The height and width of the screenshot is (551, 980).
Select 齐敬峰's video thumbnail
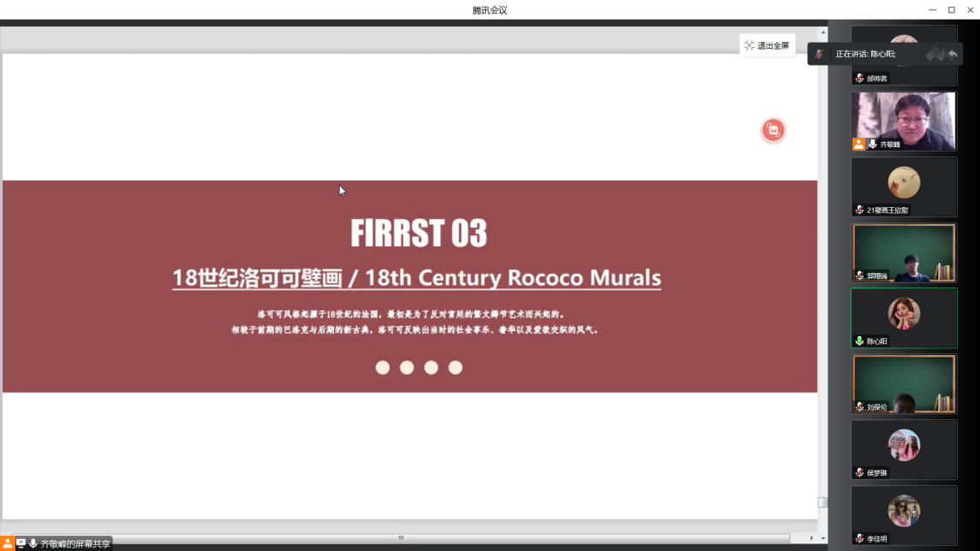click(x=904, y=120)
